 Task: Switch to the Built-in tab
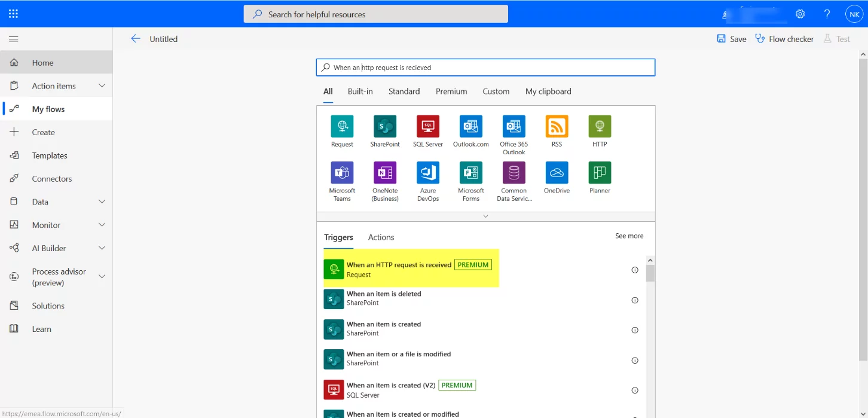[360, 91]
